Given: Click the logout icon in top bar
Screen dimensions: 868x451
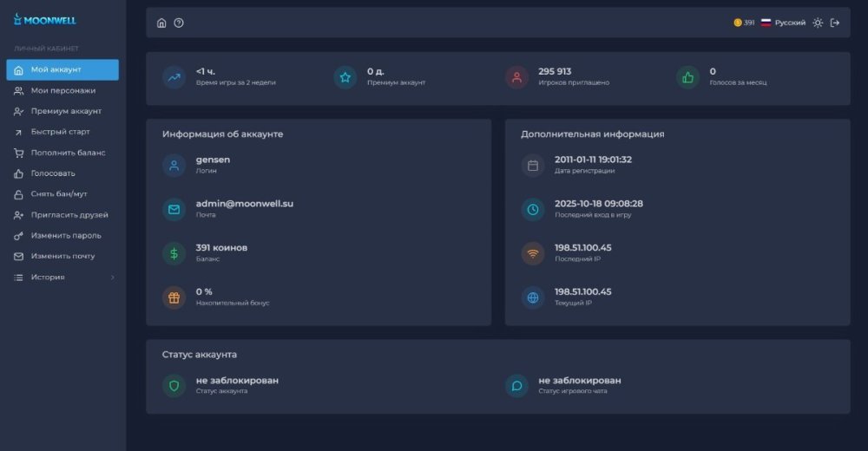Looking at the screenshot, I should point(835,23).
